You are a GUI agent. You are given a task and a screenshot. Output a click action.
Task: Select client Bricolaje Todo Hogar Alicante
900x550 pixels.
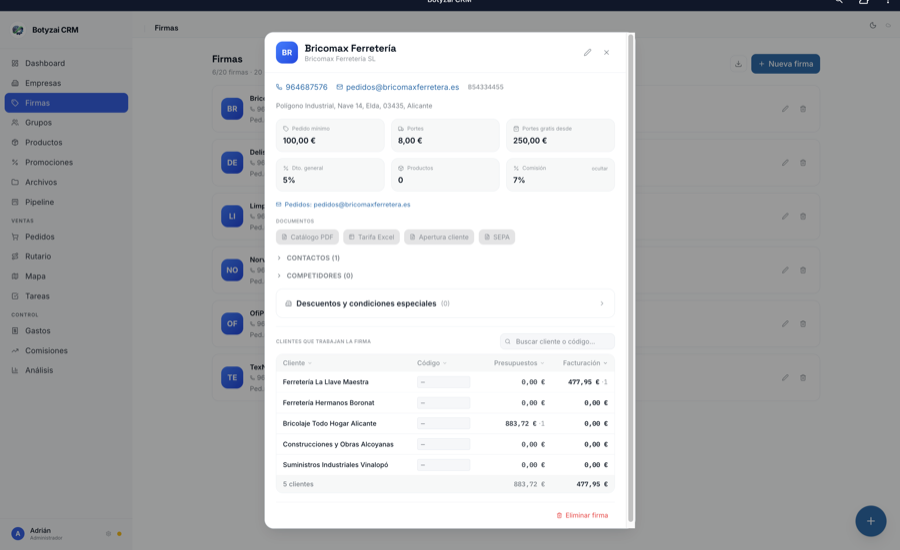pos(329,423)
